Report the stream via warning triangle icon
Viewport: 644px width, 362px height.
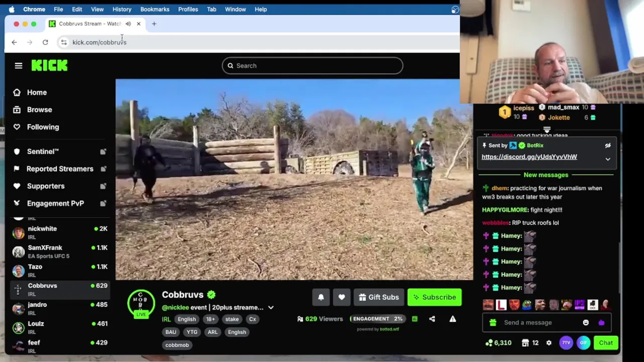tap(453, 319)
